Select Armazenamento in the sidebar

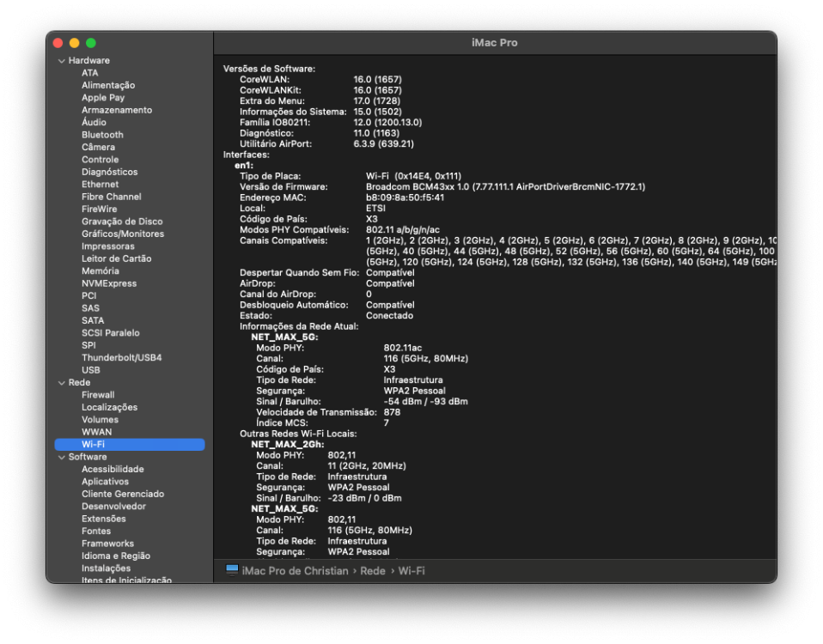[117, 110]
